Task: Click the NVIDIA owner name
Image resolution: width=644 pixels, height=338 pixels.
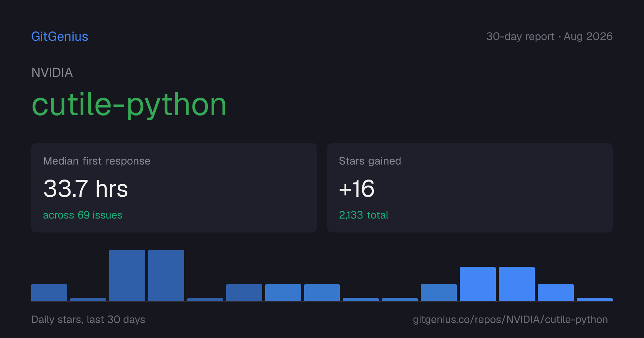Action: 52,73
